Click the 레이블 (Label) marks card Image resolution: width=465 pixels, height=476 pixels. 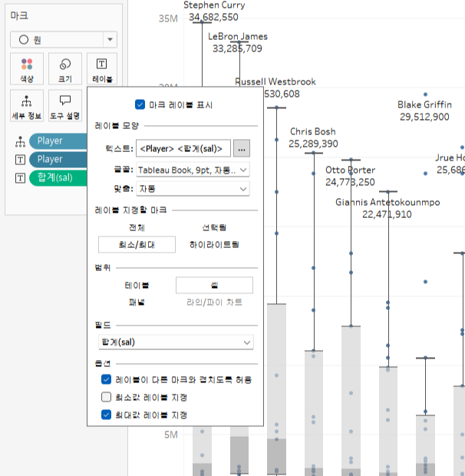[x=102, y=69]
